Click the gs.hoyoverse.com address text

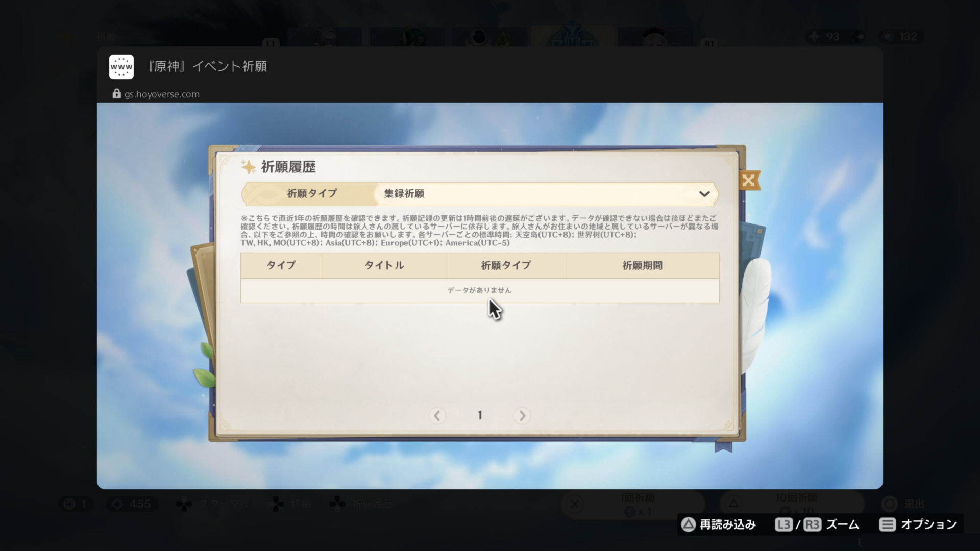pyautogui.click(x=162, y=94)
